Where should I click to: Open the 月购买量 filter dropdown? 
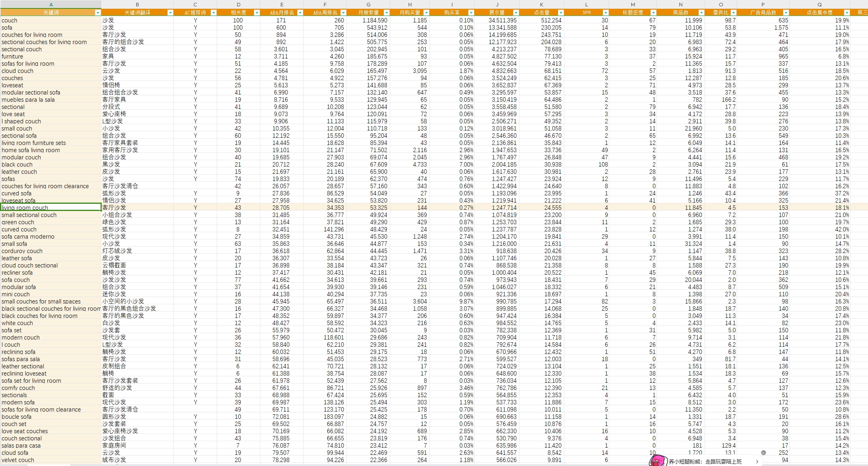pyautogui.click(x=426, y=13)
